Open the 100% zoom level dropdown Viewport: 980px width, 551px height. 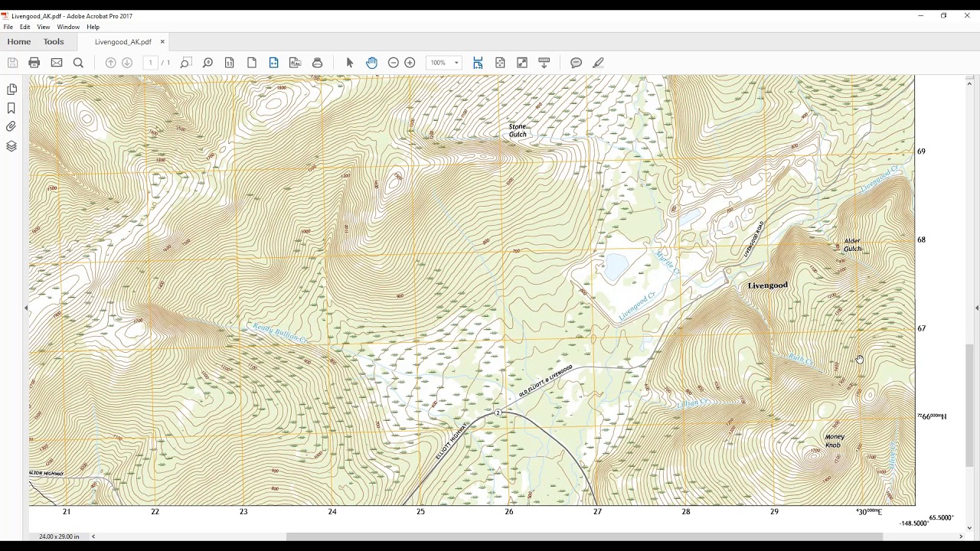[444, 63]
